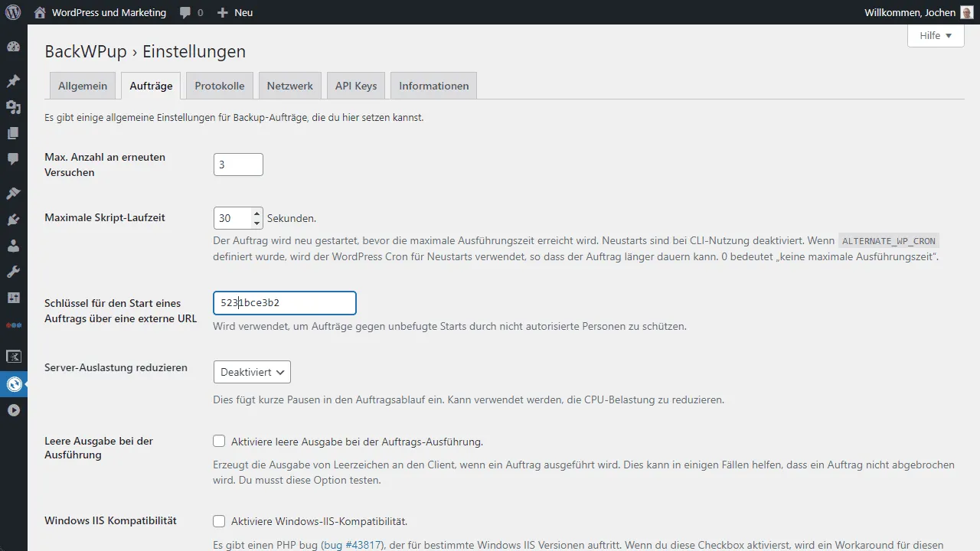Open Comments sidebar speech bubble icon
This screenshot has height=551, width=980.
point(13,159)
